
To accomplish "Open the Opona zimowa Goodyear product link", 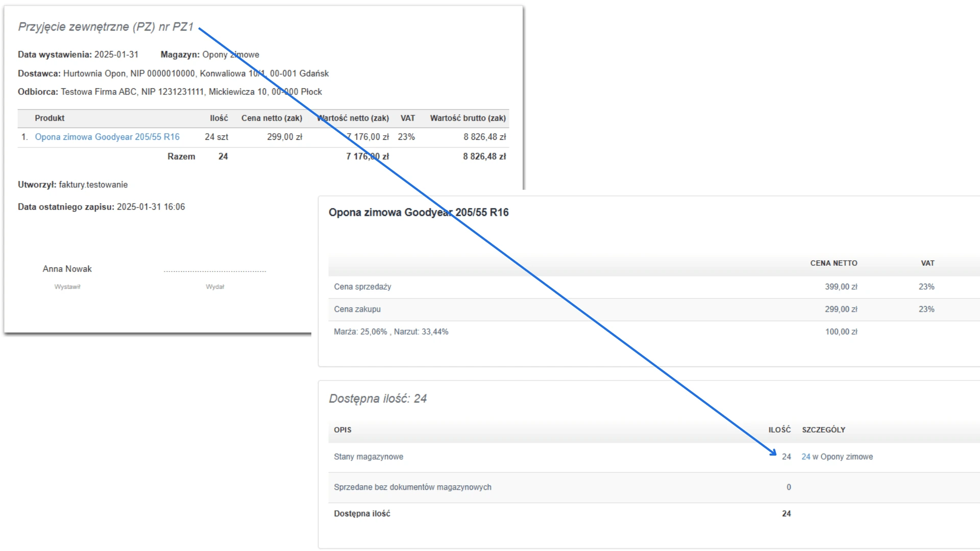I will (x=107, y=137).
